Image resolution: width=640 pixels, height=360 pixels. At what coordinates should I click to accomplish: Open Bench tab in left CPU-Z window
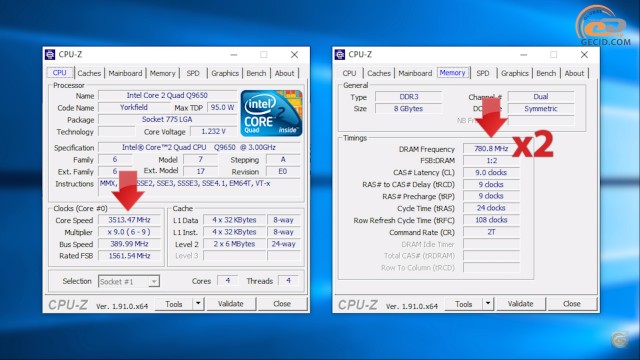coord(256,73)
